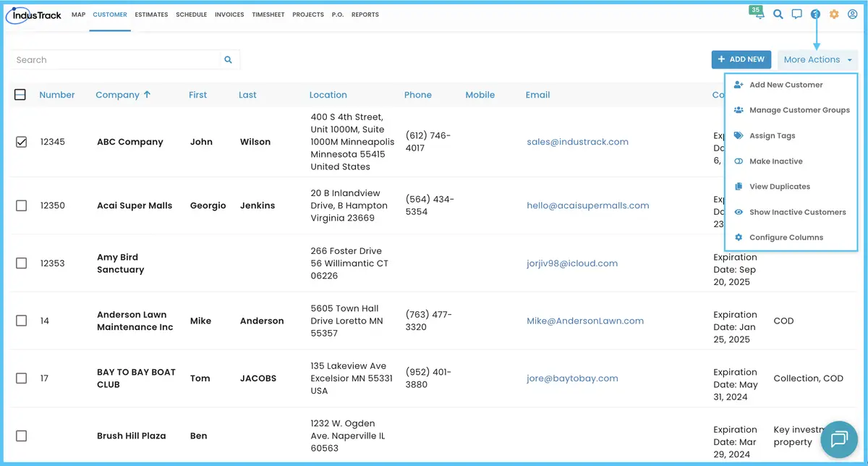The height and width of the screenshot is (466, 868).
Task: Email sales@industrack.com link
Action: [x=578, y=142]
